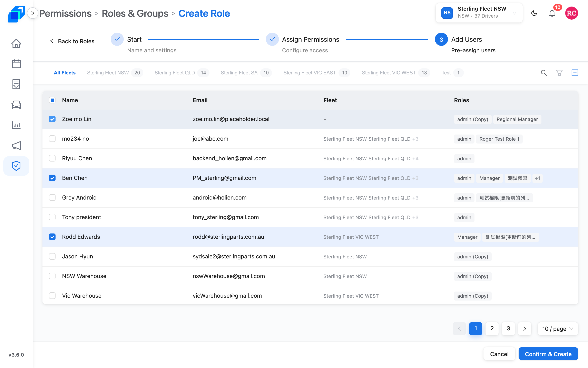Check Riyuu Chen's checkbox
The width and height of the screenshot is (588, 368).
52,158
